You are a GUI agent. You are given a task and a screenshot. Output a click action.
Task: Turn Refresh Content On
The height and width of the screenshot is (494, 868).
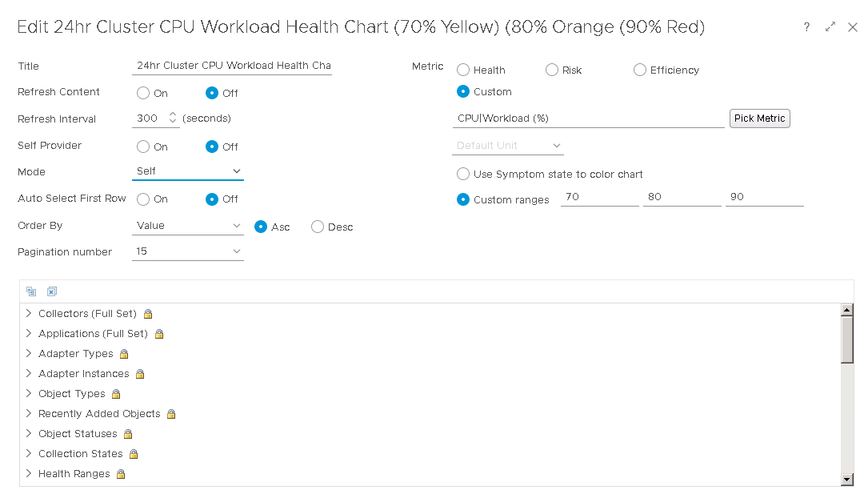[x=143, y=93]
